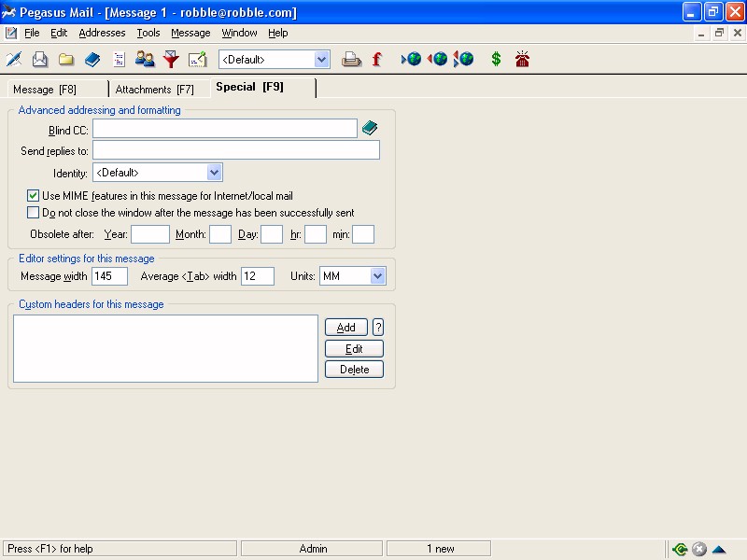This screenshot has height=560, width=747.
Task: Enable or disable 'Use MIME features' checkbox
Action: click(33, 196)
